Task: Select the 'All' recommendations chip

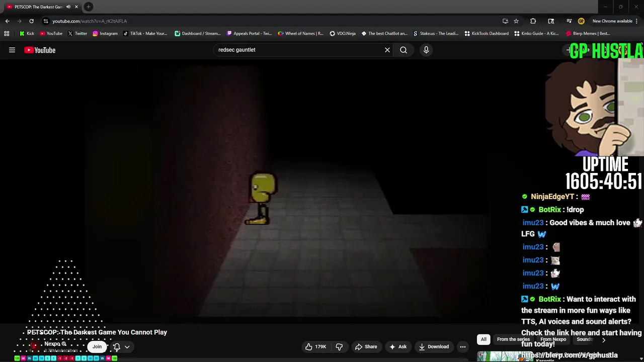Action: [484, 339]
